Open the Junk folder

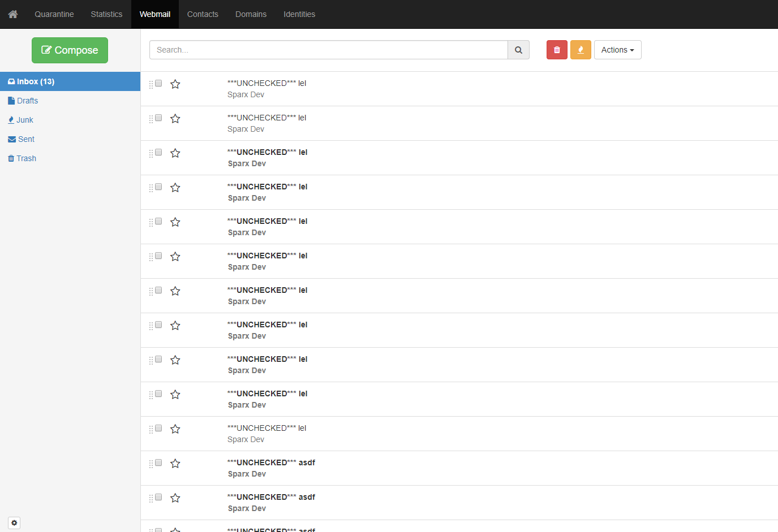tap(24, 119)
